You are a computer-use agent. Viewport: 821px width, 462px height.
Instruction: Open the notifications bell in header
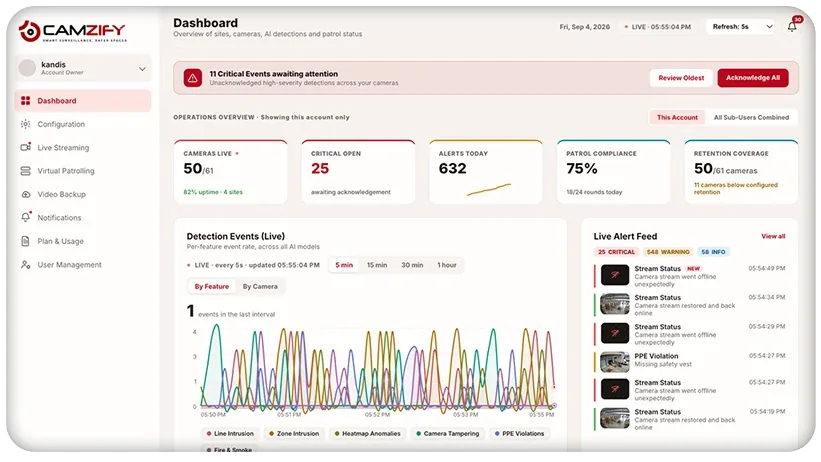click(792, 27)
